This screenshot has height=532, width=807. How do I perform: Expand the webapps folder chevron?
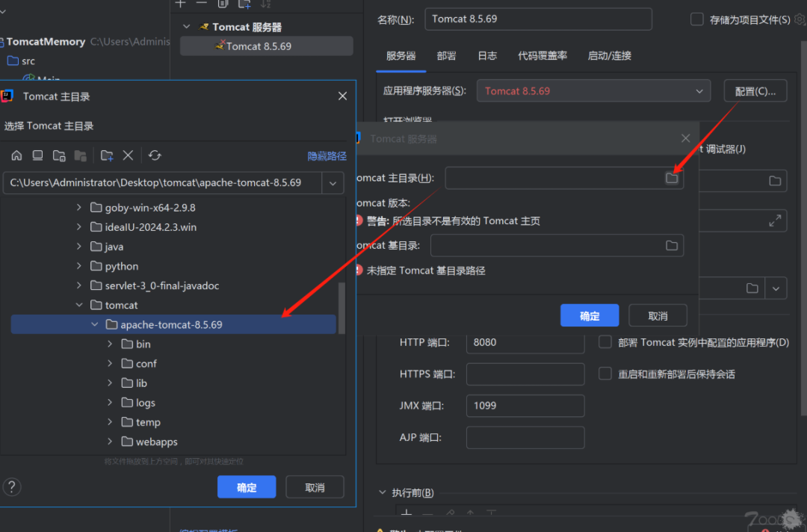tap(110, 442)
